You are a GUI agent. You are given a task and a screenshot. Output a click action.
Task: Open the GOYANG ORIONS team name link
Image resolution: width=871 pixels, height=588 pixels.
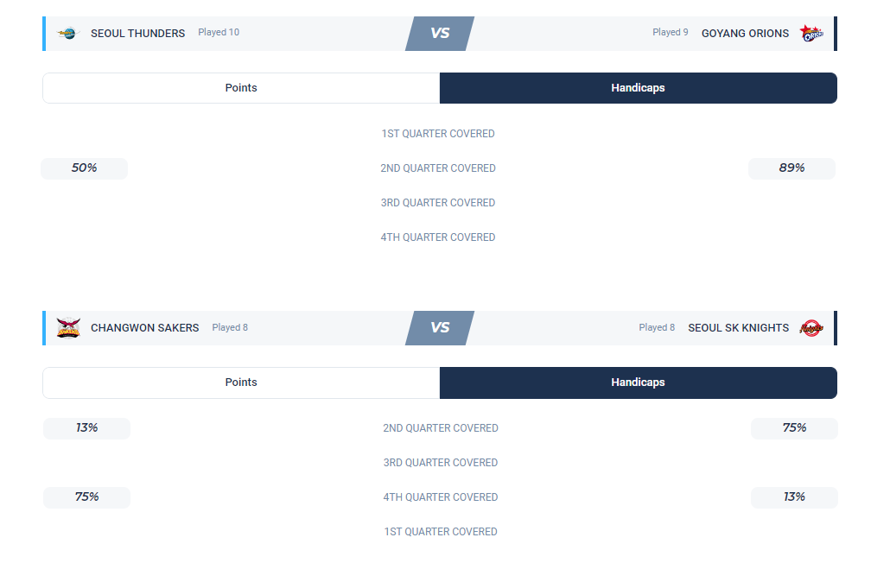tap(745, 34)
